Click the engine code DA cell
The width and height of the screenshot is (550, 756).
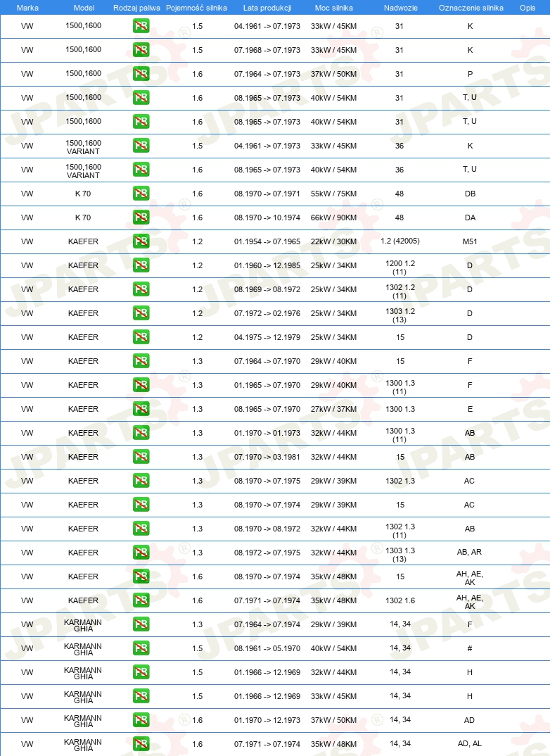470,218
